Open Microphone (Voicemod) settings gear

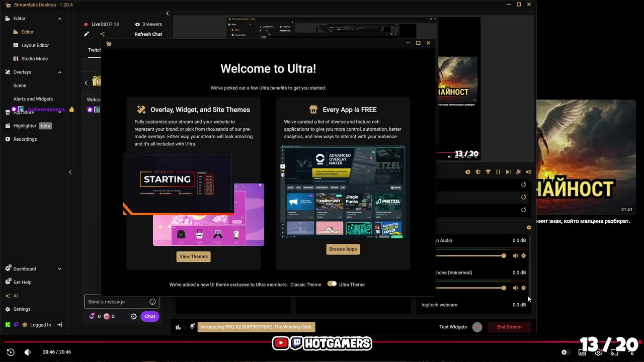pos(524,288)
